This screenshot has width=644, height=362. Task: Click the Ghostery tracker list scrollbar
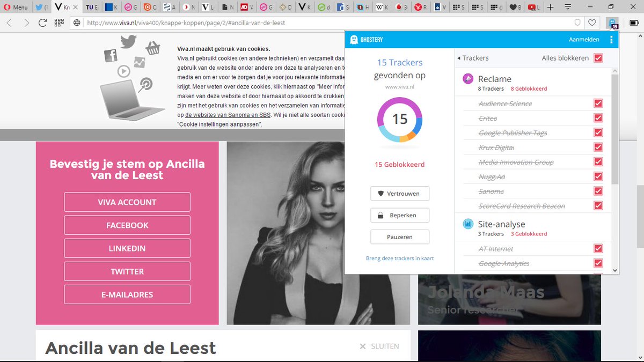615,129
